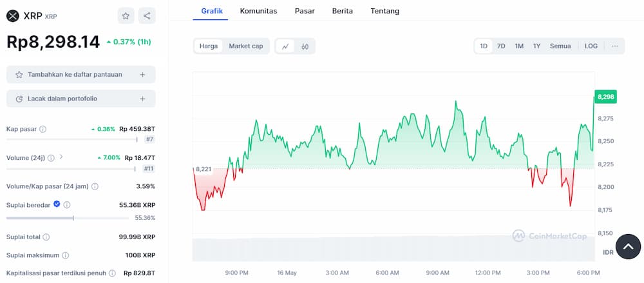
Task: Click the pie chart icon in portfolio button
Action: pyautogui.click(x=19, y=99)
